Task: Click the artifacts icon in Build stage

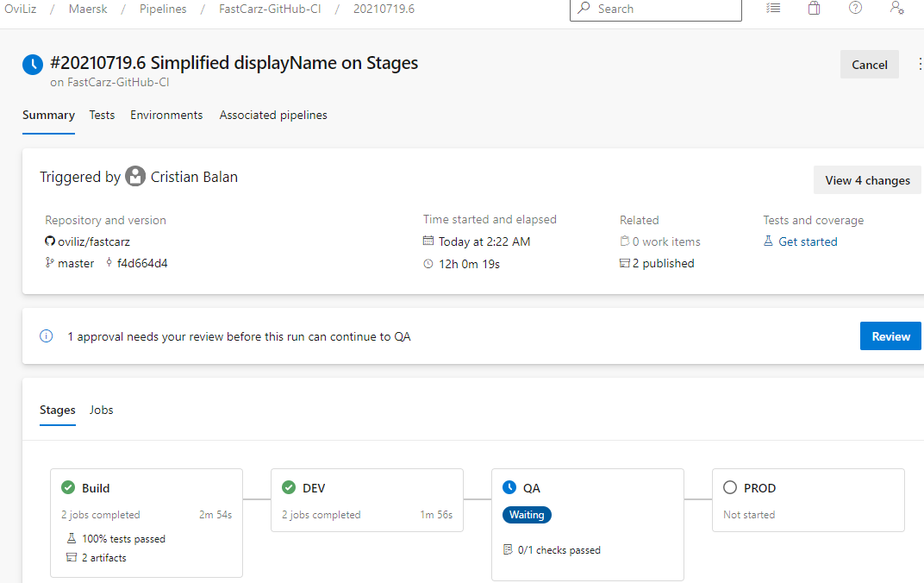Action: [72, 557]
